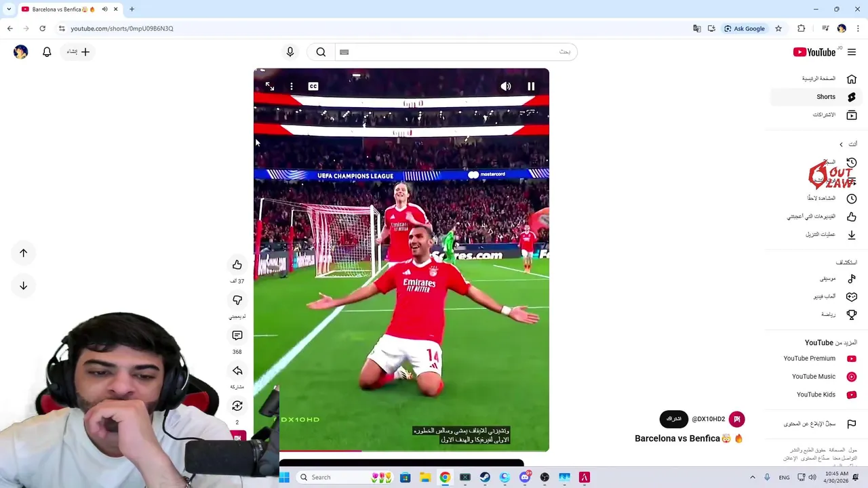Open Chrome three-dot menu
The image size is (868, 488).
(x=858, y=28)
